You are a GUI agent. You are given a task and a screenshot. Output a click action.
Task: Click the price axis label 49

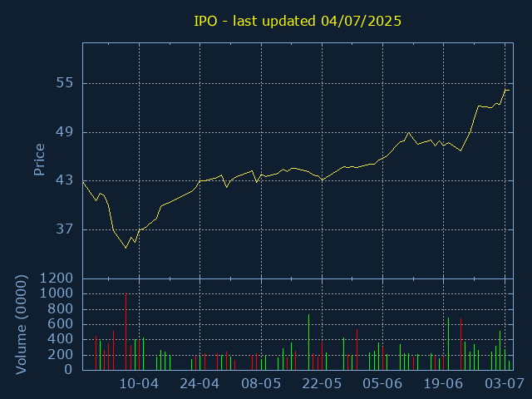[65, 131]
